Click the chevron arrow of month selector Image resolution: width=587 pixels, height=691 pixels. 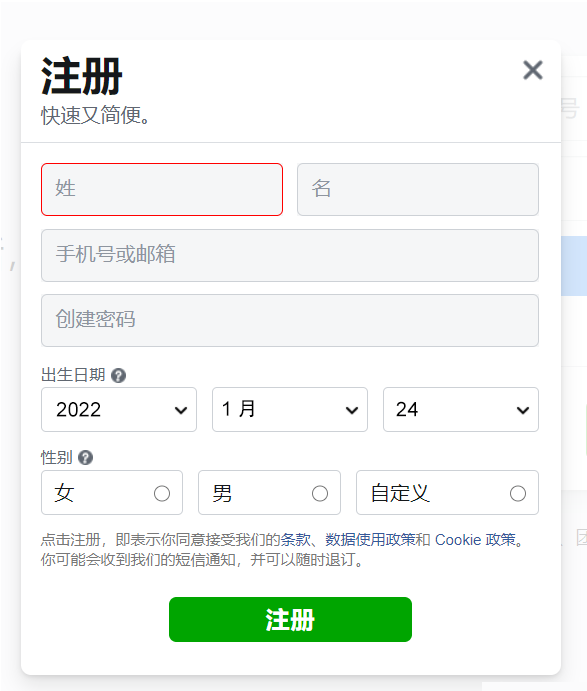point(352,411)
